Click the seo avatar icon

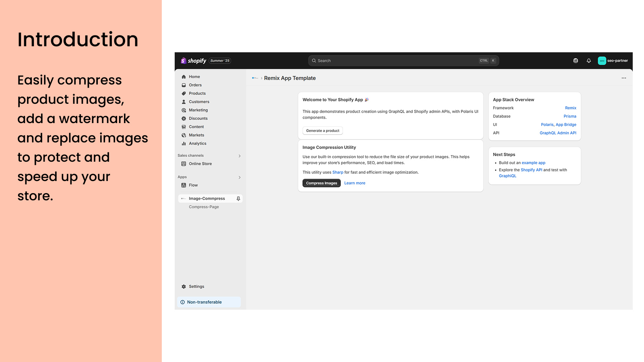(602, 61)
